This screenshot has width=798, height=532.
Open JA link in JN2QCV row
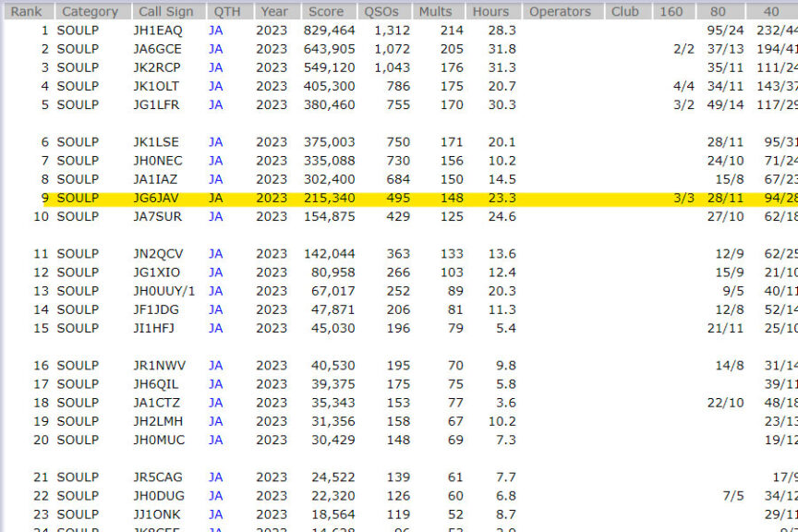(215, 254)
